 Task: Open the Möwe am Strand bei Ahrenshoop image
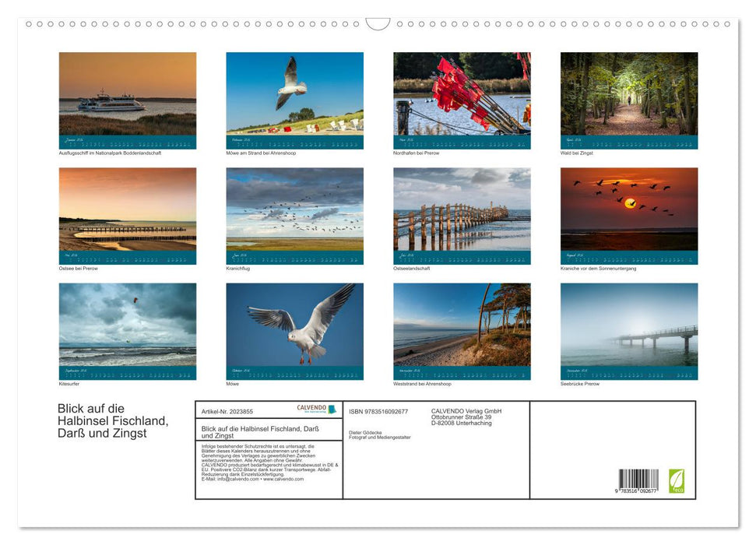[294, 97]
